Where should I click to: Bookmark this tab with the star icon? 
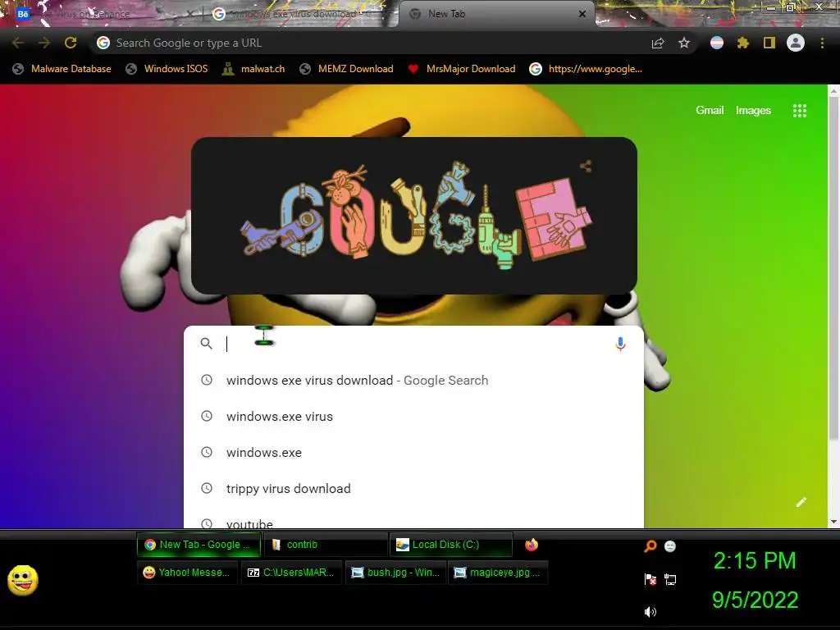(x=684, y=43)
